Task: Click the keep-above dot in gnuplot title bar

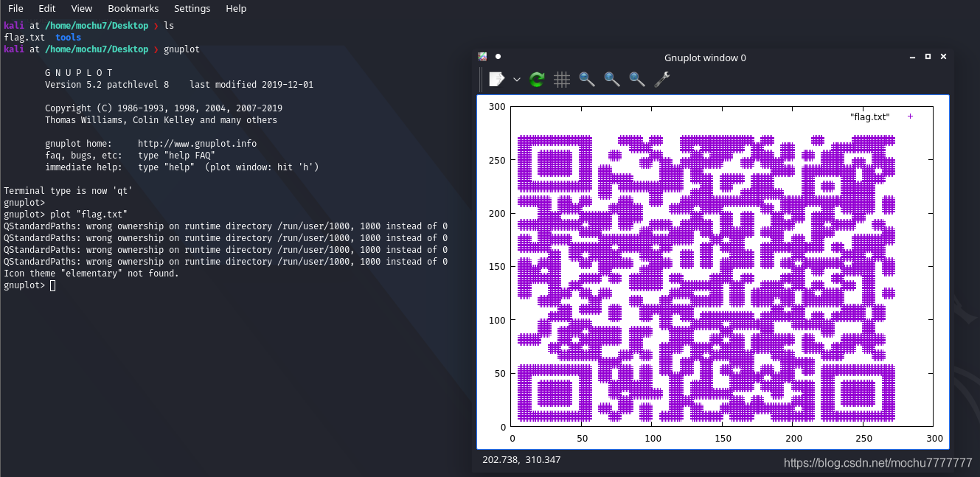Action: tap(498, 57)
